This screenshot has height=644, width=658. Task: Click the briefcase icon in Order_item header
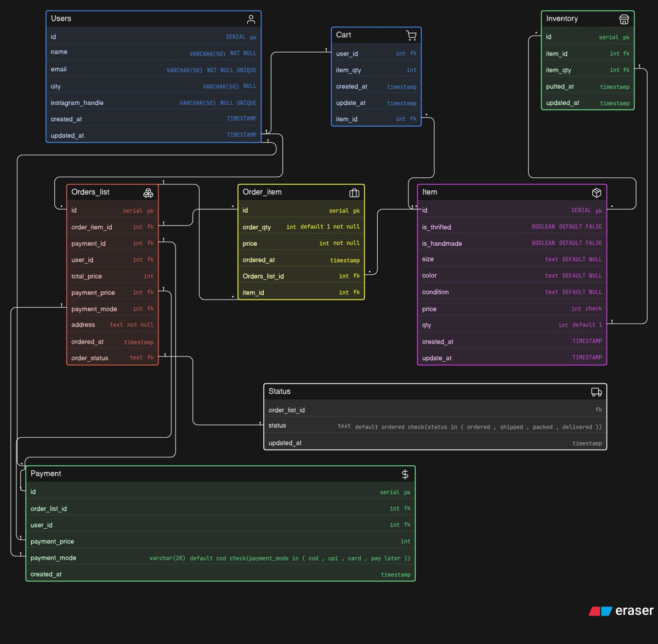tap(354, 193)
